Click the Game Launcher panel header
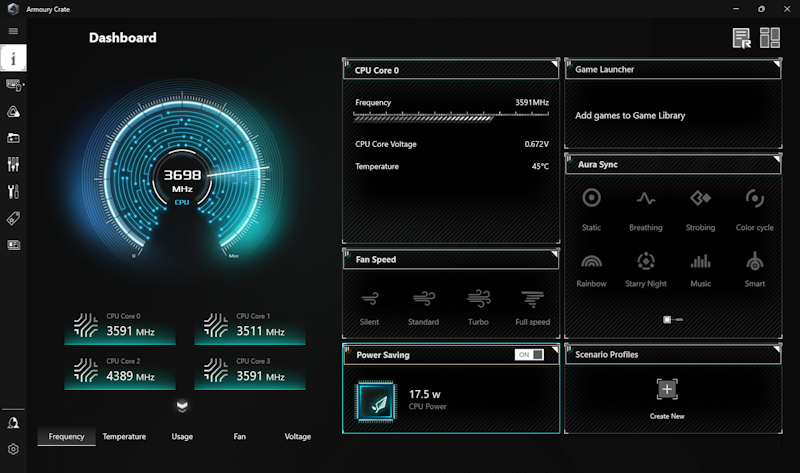This screenshot has width=800, height=473. coord(673,69)
